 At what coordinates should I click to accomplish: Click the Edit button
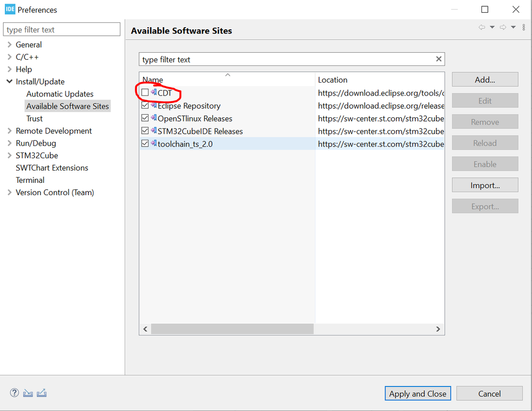point(485,101)
